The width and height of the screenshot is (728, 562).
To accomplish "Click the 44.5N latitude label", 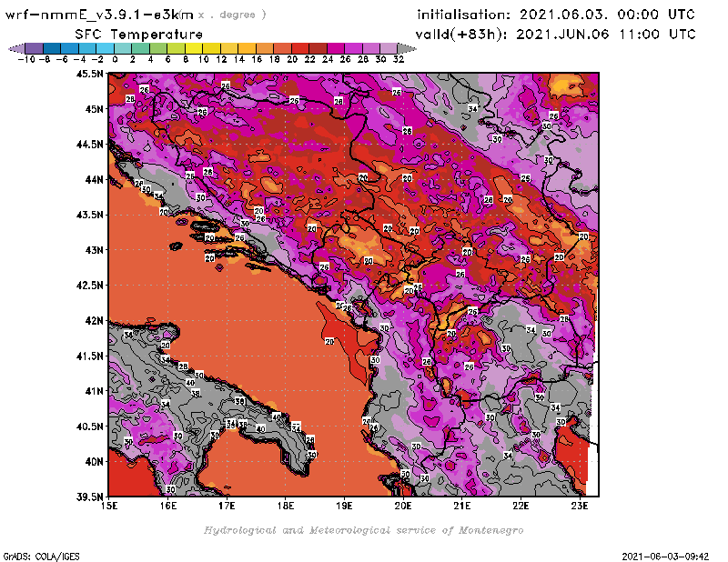I will click(x=89, y=145).
